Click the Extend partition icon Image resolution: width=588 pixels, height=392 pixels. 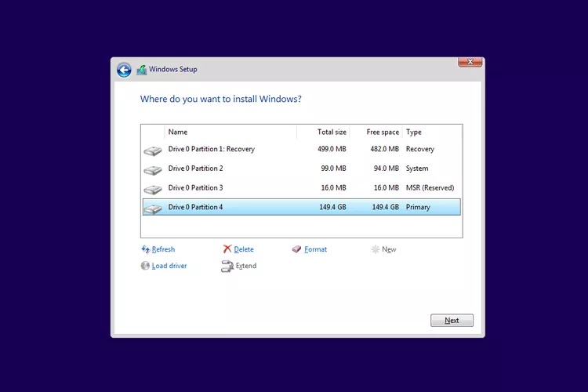[x=227, y=266]
